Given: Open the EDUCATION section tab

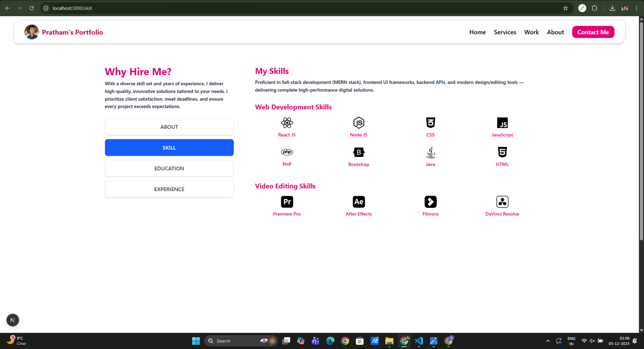Looking at the screenshot, I should click(169, 168).
